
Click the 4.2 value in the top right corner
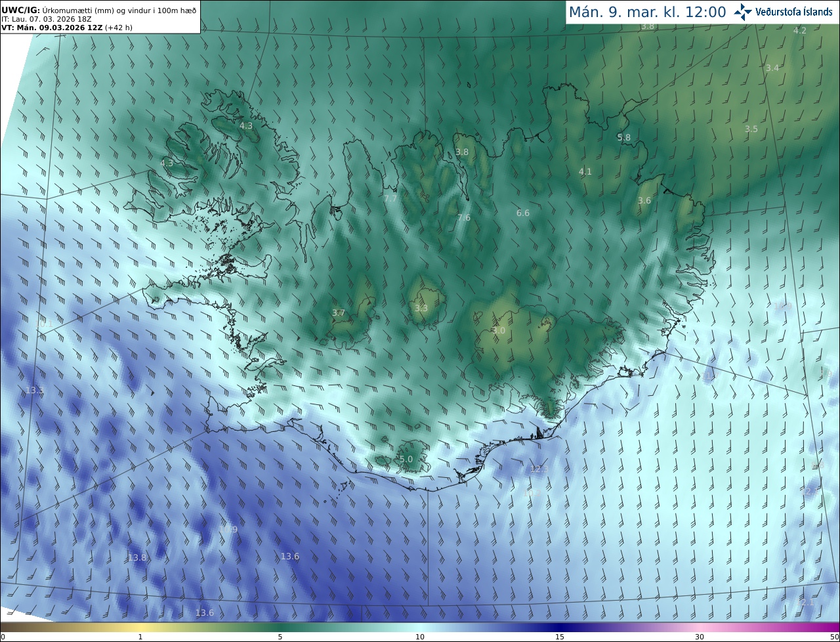pos(799,31)
